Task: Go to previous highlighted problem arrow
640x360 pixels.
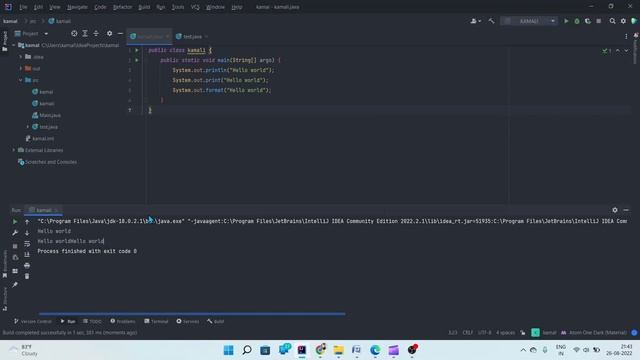Action: (x=618, y=51)
